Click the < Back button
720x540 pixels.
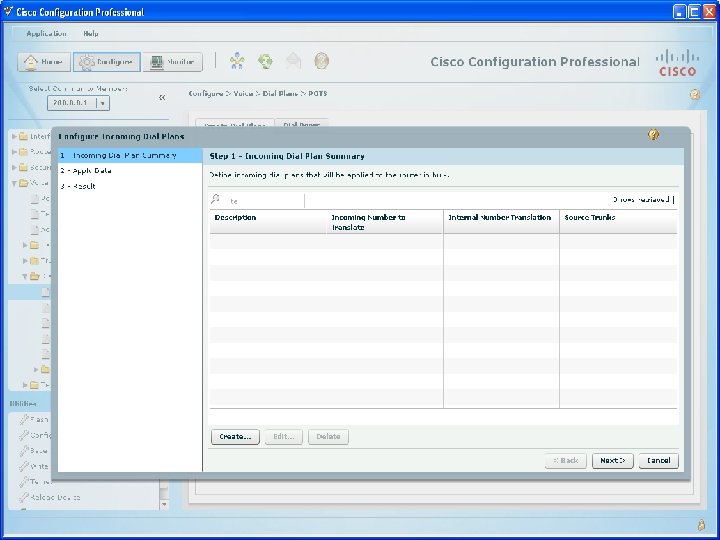[x=566, y=461]
